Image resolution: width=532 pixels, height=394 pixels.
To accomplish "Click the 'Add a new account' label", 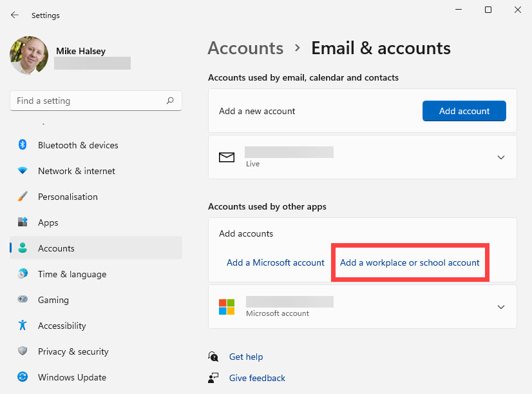I will (x=257, y=111).
